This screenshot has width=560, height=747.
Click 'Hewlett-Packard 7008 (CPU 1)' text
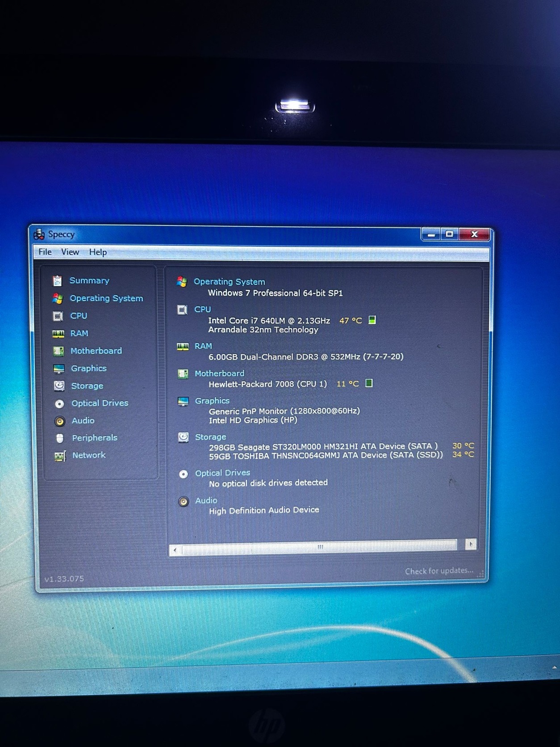267,384
